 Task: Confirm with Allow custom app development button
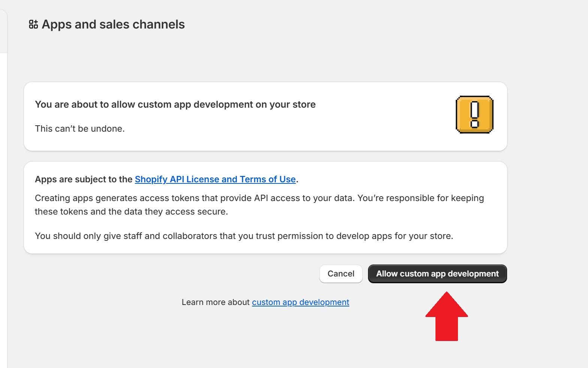click(x=437, y=274)
